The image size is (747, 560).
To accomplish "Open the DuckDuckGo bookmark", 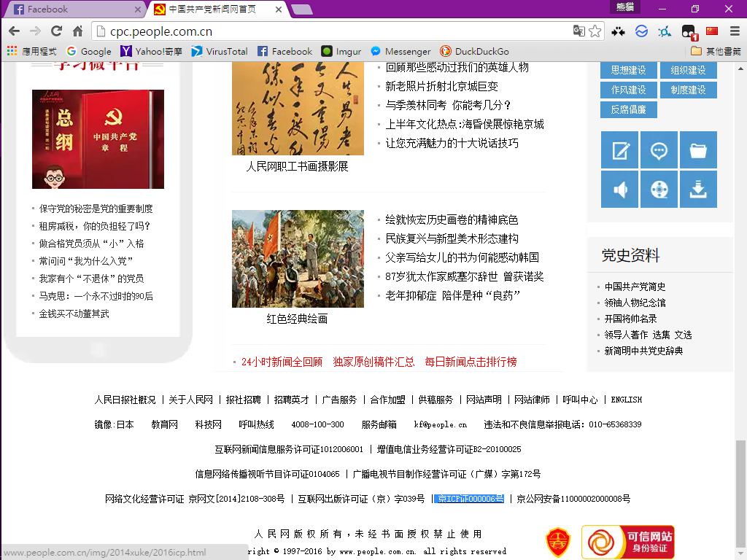I will [474, 51].
